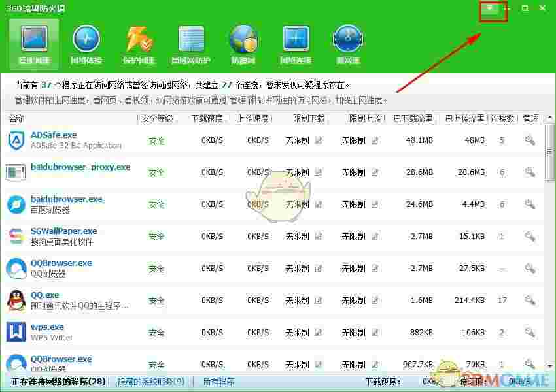Click the SGWallPaper.exe program icon
The image size is (556, 392).
point(16,237)
